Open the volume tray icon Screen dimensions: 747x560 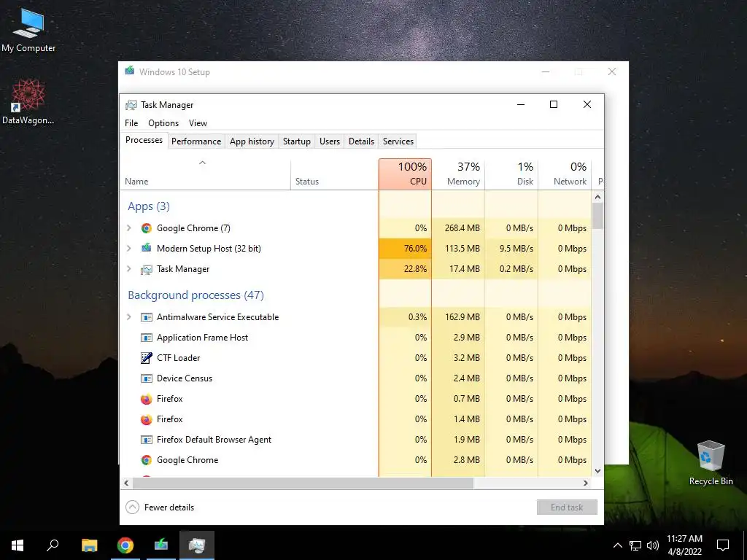click(653, 545)
